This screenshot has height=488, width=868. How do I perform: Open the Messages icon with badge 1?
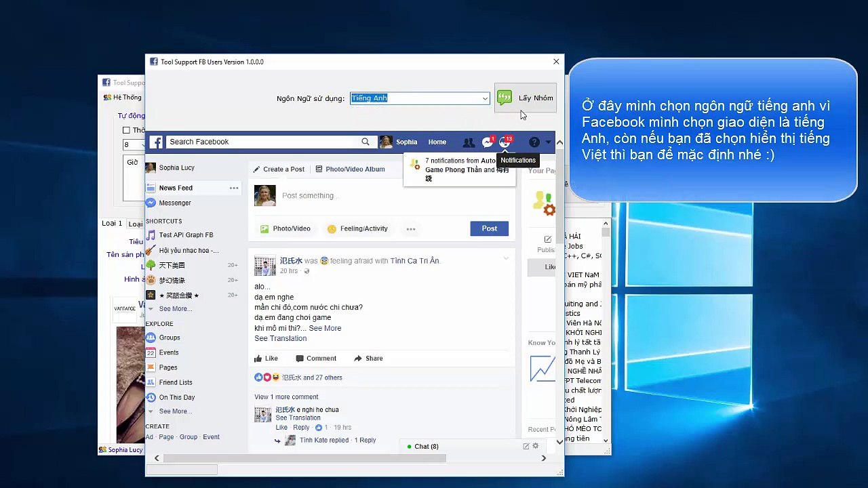(488, 142)
